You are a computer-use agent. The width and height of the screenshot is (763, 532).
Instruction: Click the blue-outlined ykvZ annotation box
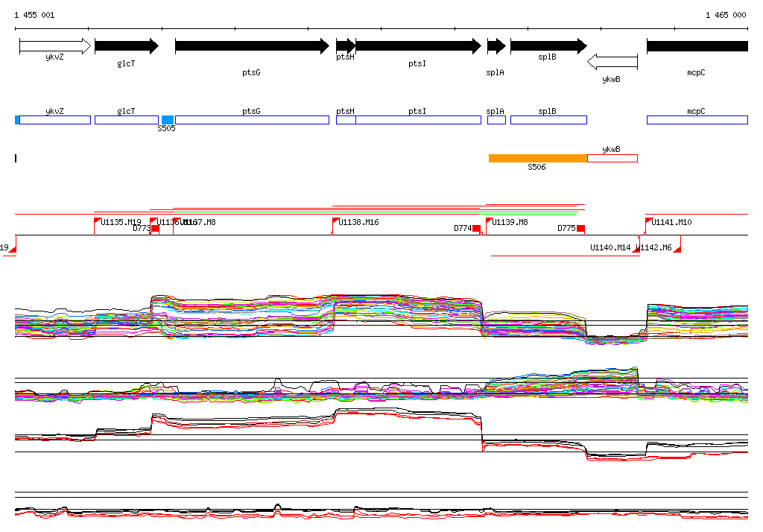55,120
